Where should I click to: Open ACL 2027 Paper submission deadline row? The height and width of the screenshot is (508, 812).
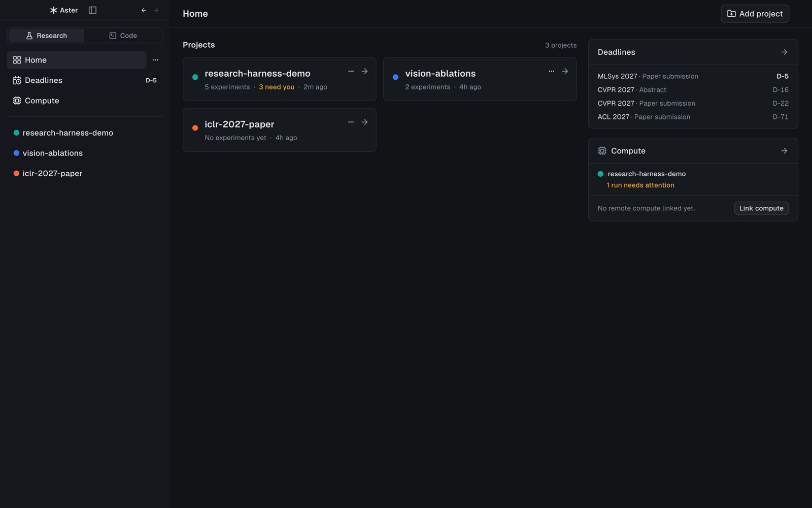(x=693, y=117)
